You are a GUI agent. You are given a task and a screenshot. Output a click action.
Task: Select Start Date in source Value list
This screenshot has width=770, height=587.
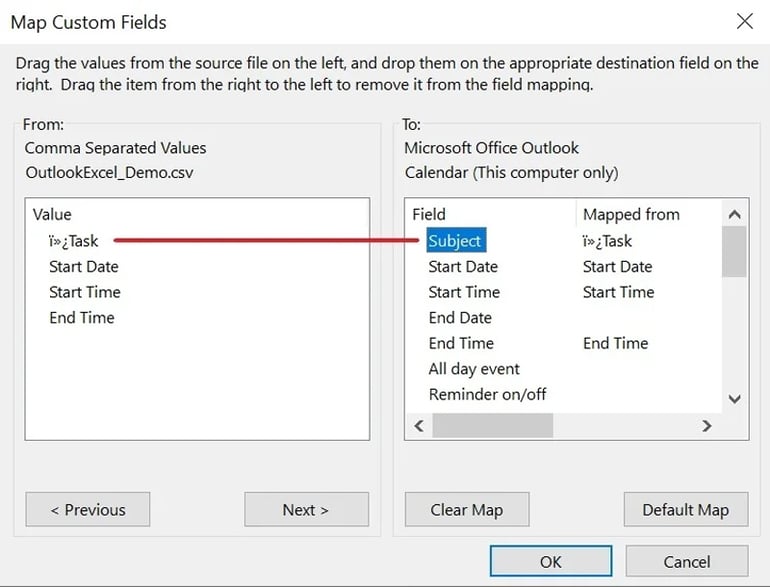tap(84, 267)
